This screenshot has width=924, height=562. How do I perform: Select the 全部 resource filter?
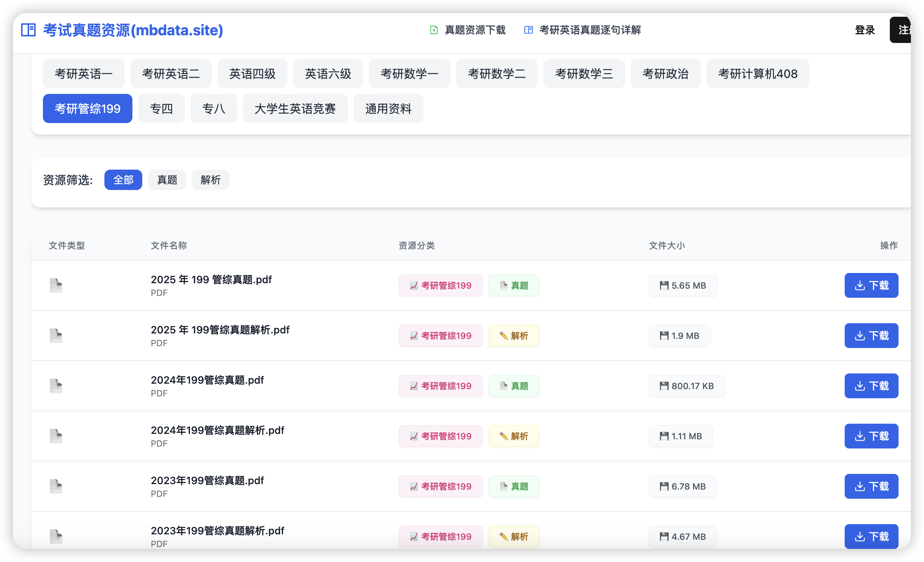click(123, 180)
